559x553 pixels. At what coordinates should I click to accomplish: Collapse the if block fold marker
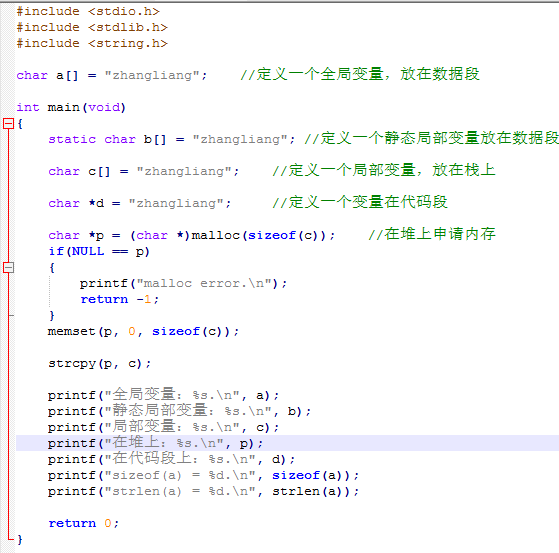pos(8,267)
